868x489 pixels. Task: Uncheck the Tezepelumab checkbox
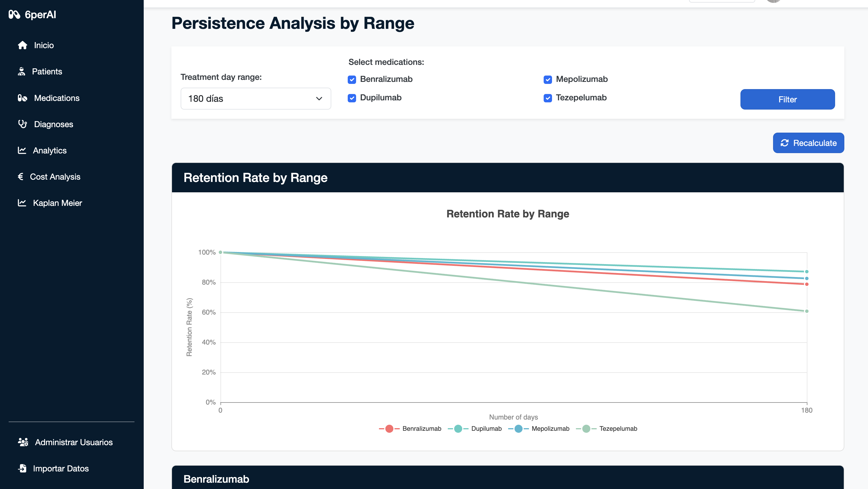(x=548, y=98)
